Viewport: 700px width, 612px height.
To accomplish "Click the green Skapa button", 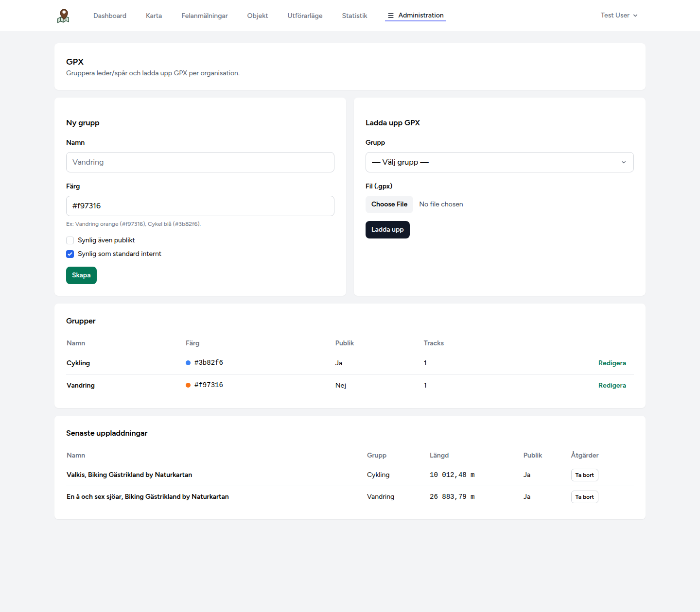I will (81, 275).
